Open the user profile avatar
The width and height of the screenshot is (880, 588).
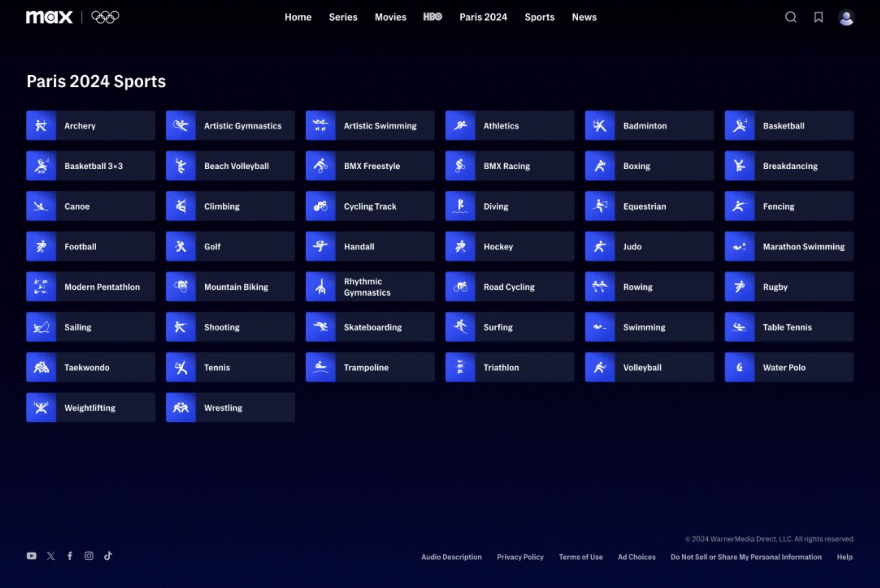[846, 18]
